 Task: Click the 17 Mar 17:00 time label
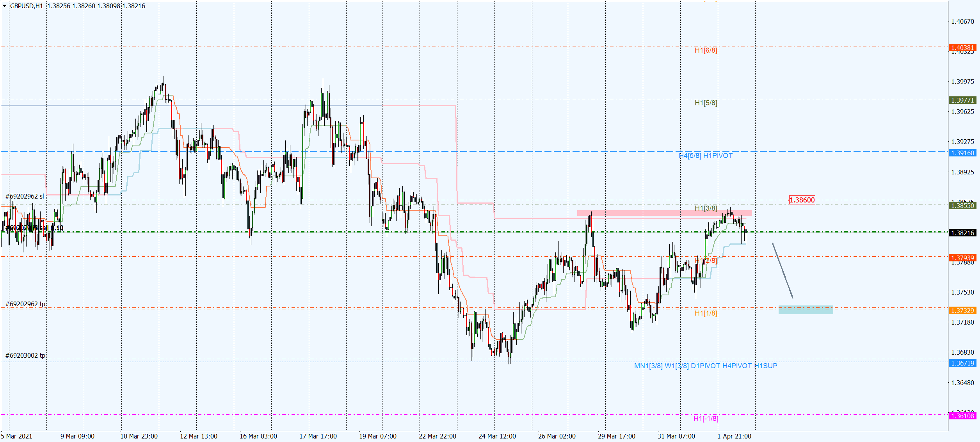[318, 436]
